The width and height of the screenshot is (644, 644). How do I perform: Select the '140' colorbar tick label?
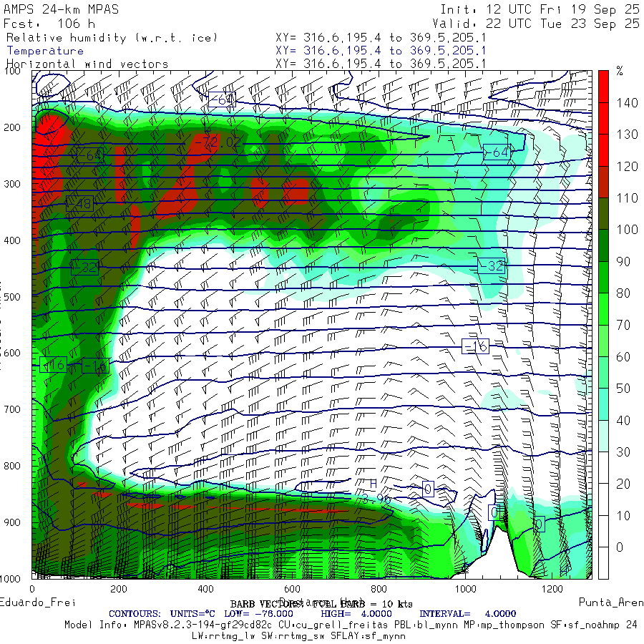tap(627, 102)
